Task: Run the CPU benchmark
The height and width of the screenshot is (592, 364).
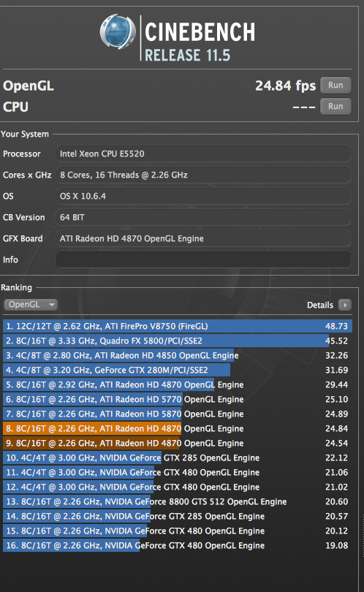Action: [335, 107]
